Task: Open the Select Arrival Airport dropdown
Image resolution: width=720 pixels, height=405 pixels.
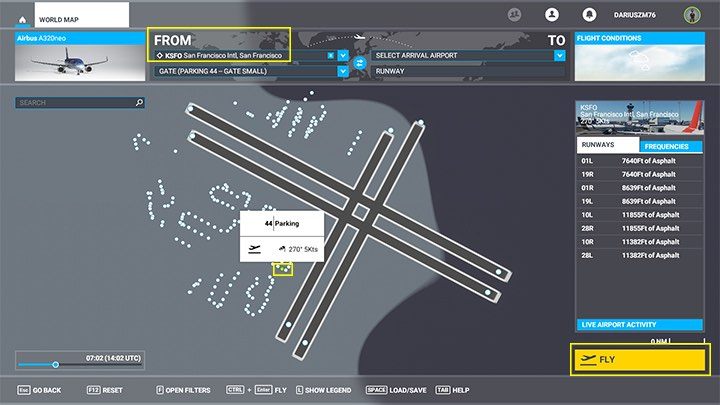Action: pos(559,55)
